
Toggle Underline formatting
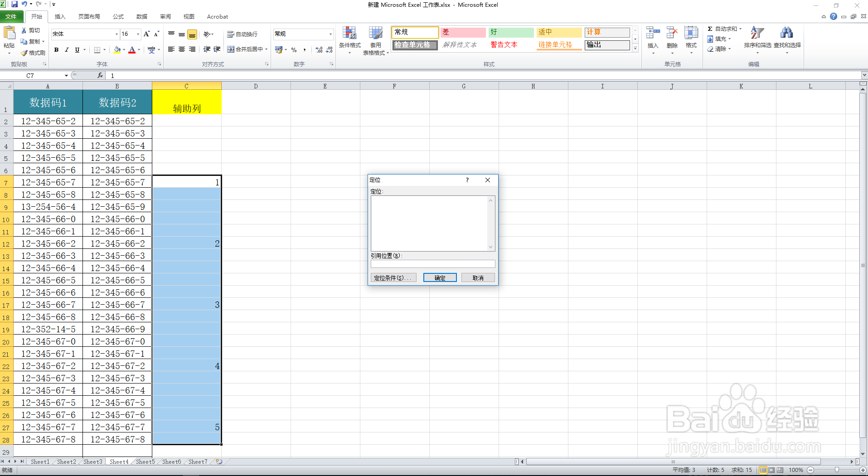coord(77,50)
